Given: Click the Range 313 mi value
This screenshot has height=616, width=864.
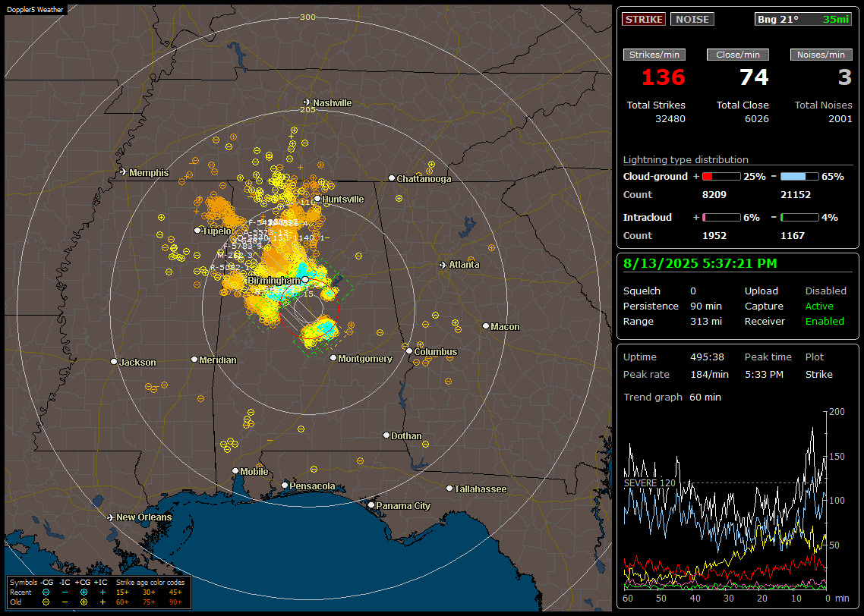Looking at the screenshot, I should [706, 321].
